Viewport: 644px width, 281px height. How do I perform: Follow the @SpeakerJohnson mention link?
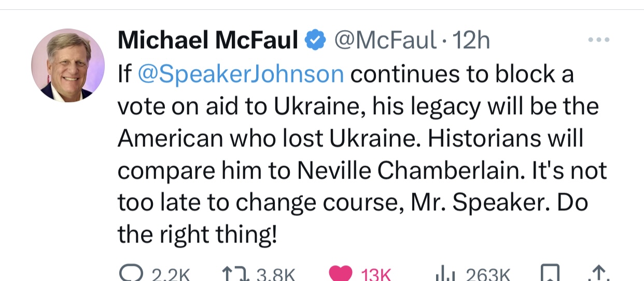(x=241, y=74)
